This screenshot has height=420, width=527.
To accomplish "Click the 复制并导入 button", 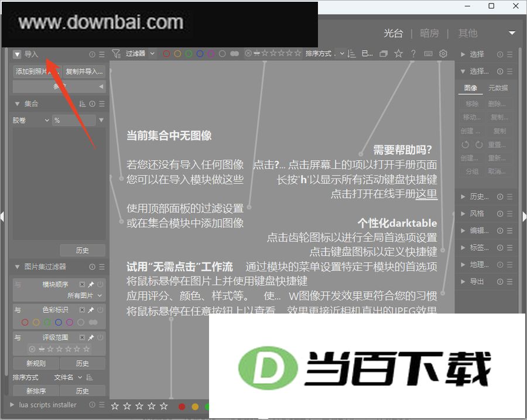I will click(84, 71).
